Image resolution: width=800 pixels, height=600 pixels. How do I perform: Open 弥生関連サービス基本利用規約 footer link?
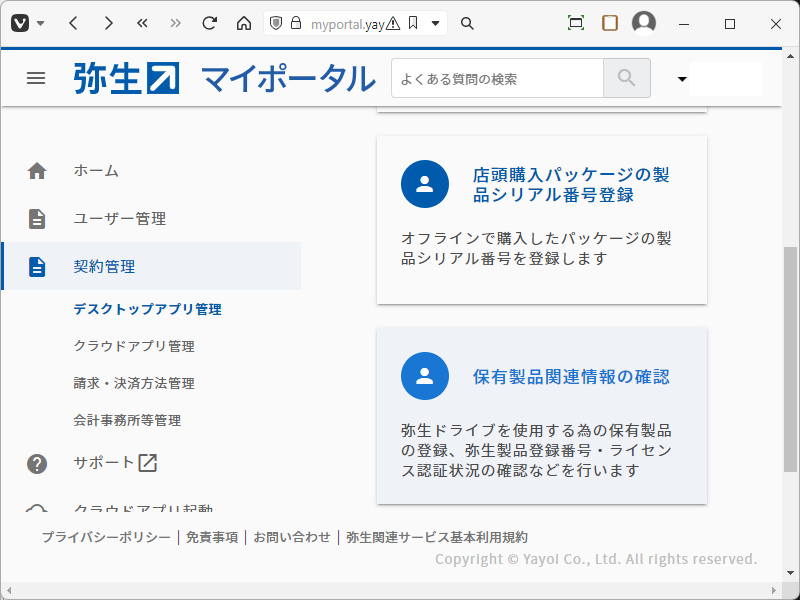pyautogui.click(x=437, y=537)
